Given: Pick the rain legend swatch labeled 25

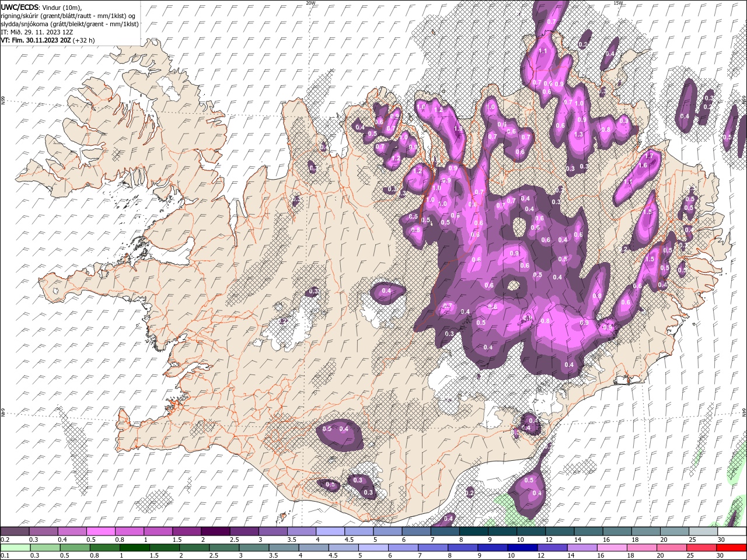Looking at the screenshot, I should pos(701,548).
